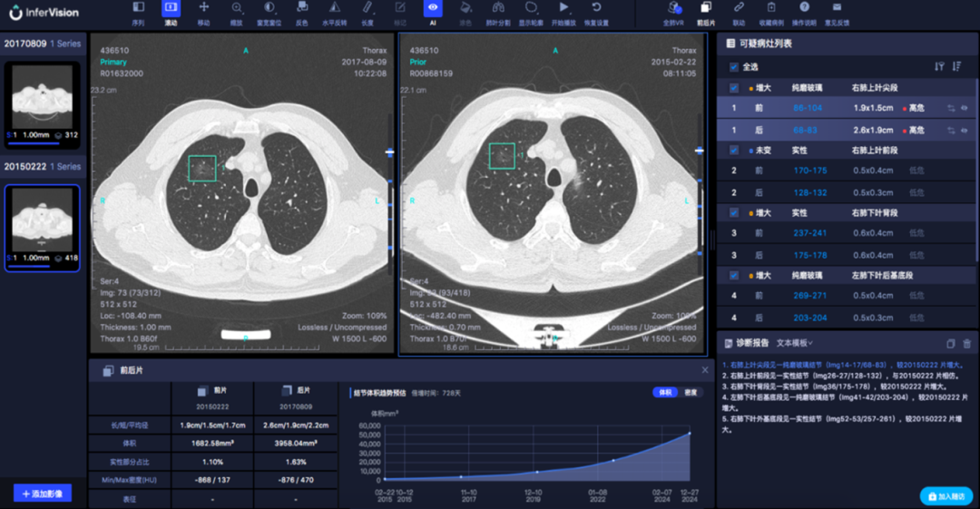The width and height of the screenshot is (980, 509).
Task: Select the 长度 length measurement tool
Action: tap(367, 13)
